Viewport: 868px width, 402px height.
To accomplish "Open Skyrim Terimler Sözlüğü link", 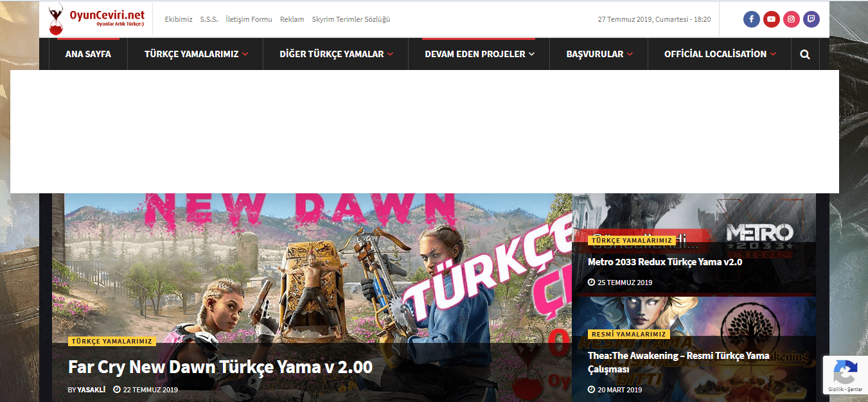I will point(351,19).
